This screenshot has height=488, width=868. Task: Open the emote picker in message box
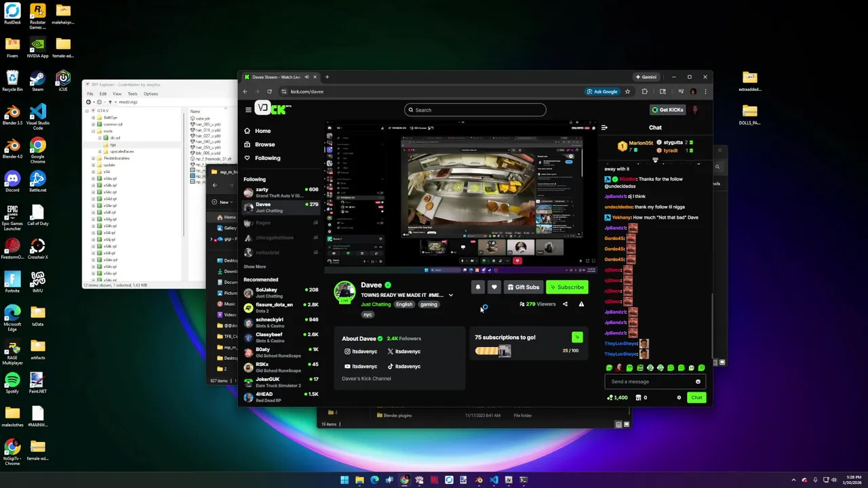tap(698, 382)
